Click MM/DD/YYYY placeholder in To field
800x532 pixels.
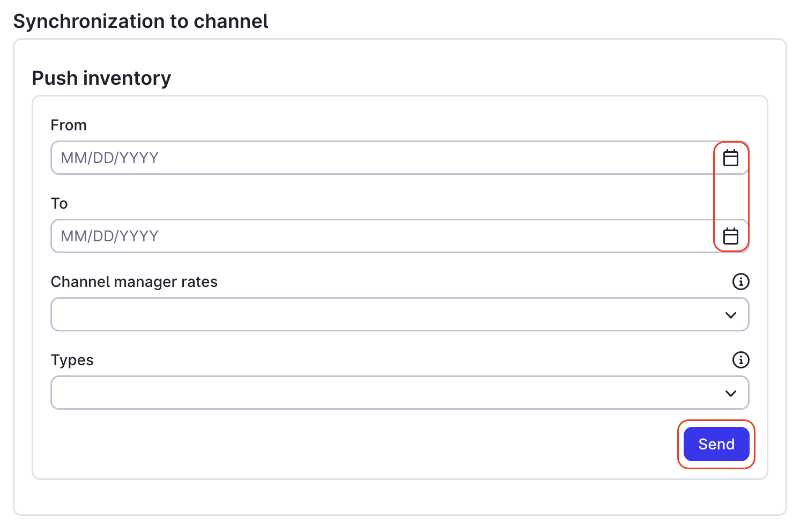coord(109,236)
